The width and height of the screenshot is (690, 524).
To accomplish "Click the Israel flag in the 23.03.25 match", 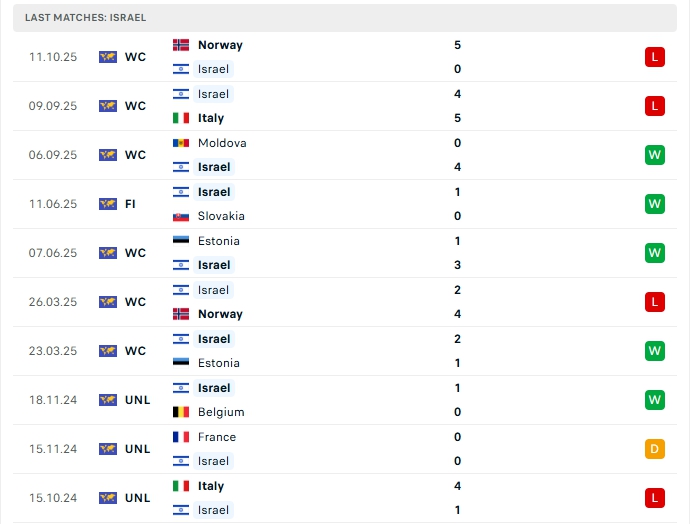I will tap(181, 339).
